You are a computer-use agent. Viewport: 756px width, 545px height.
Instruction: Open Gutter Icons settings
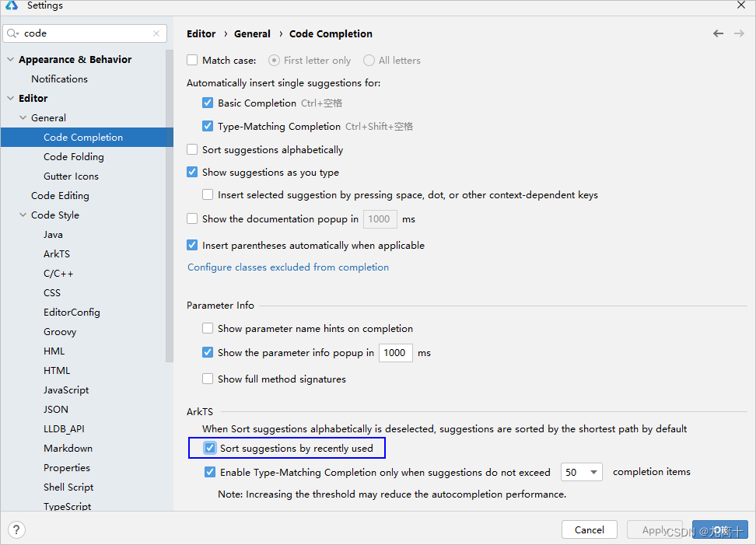click(71, 176)
